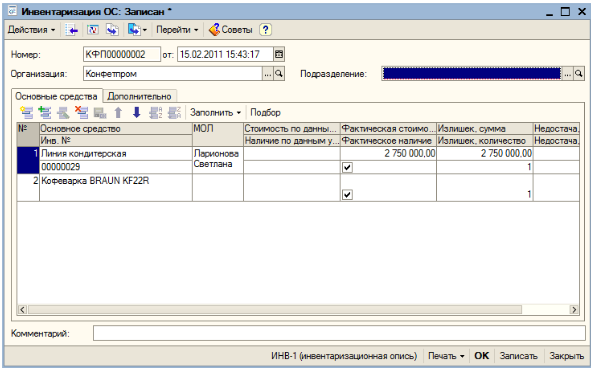Click the МОЛ column header
This screenshot has height=370, width=591.
click(217, 135)
